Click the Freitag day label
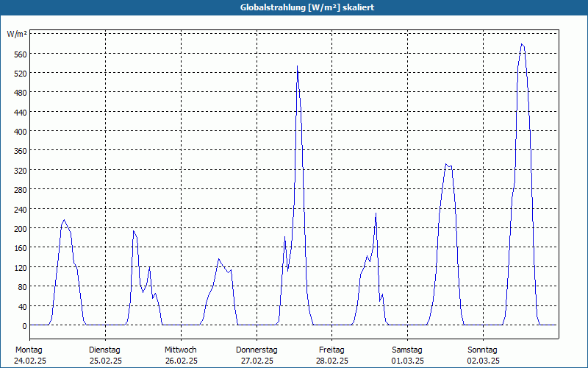The image size is (588, 368). tap(332, 350)
